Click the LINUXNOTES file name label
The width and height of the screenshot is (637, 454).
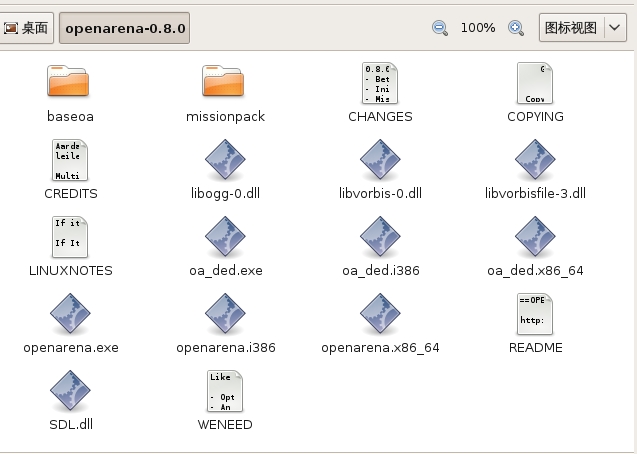71,270
